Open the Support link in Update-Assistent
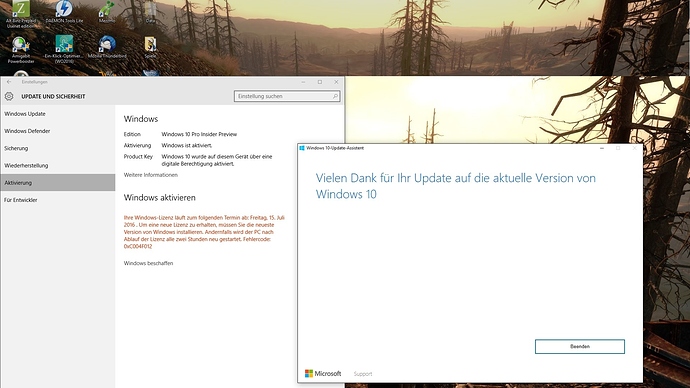The image size is (690, 388). pyautogui.click(x=363, y=374)
